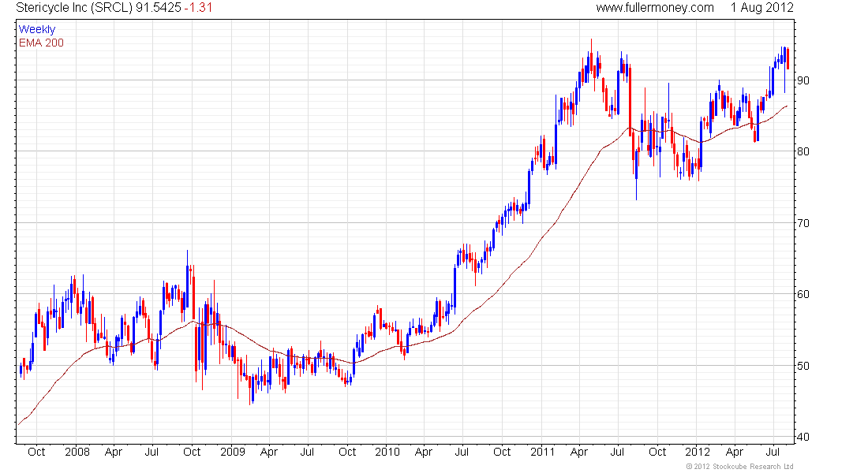
Task: Click the Oct label just before 2009
Action: point(192,452)
